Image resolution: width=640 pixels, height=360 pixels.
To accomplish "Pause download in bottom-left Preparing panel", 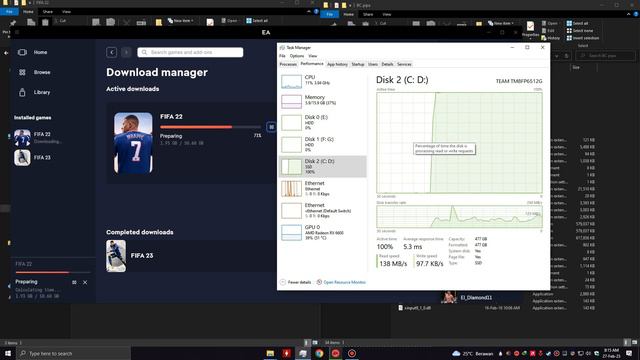I will pyautogui.click(x=74, y=282).
